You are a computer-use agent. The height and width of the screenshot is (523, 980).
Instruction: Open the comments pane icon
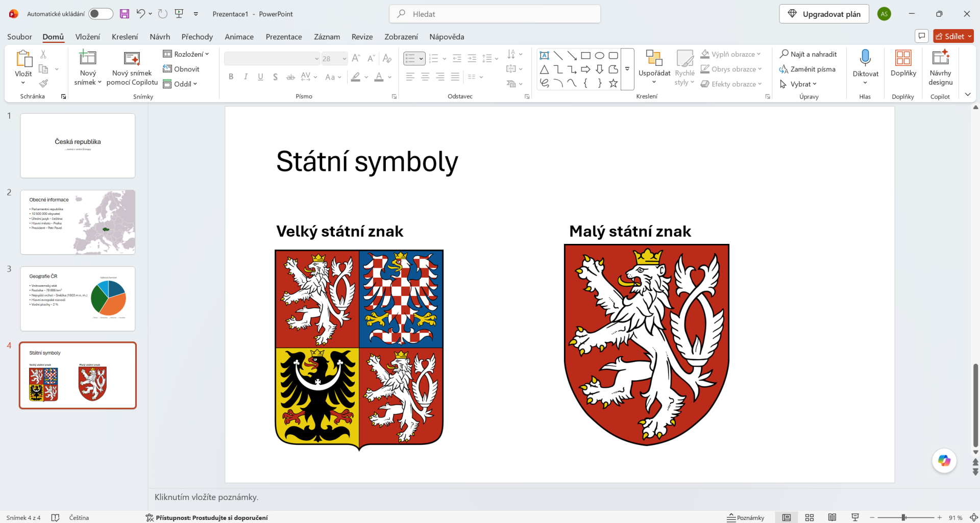(922, 36)
